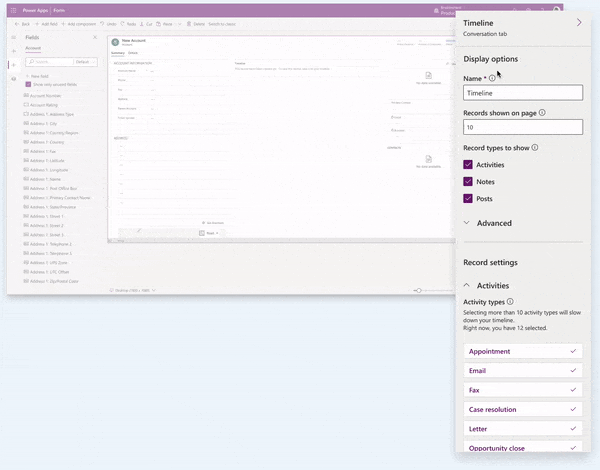This screenshot has height=470, width=600.
Task: Close the Fields pane with the X
Action: tap(97, 37)
